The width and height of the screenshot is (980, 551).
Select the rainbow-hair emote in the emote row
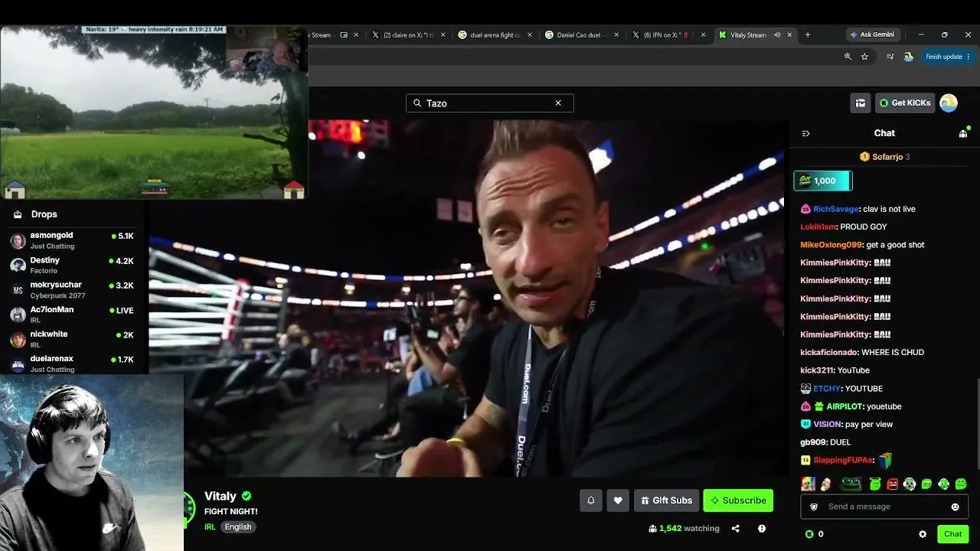click(808, 484)
